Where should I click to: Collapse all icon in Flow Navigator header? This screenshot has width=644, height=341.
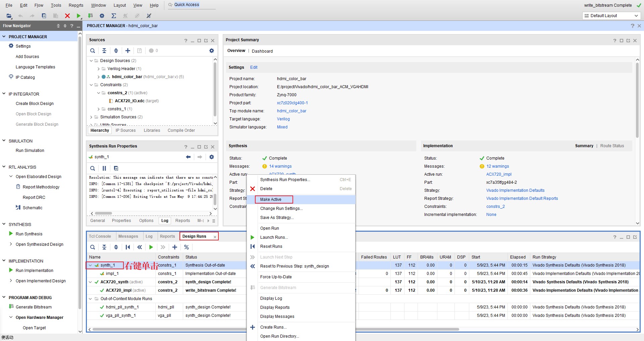pos(58,26)
